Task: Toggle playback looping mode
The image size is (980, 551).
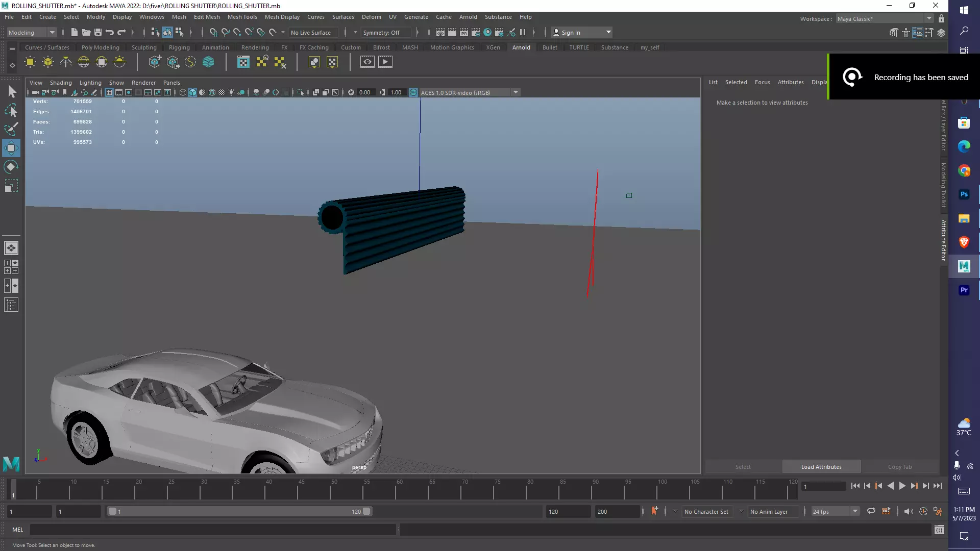Action: [871, 511]
